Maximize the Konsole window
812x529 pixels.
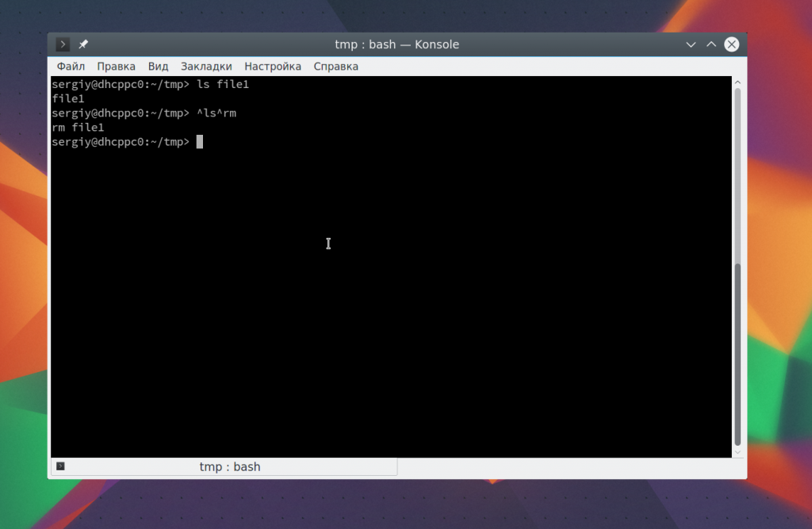(711, 44)
